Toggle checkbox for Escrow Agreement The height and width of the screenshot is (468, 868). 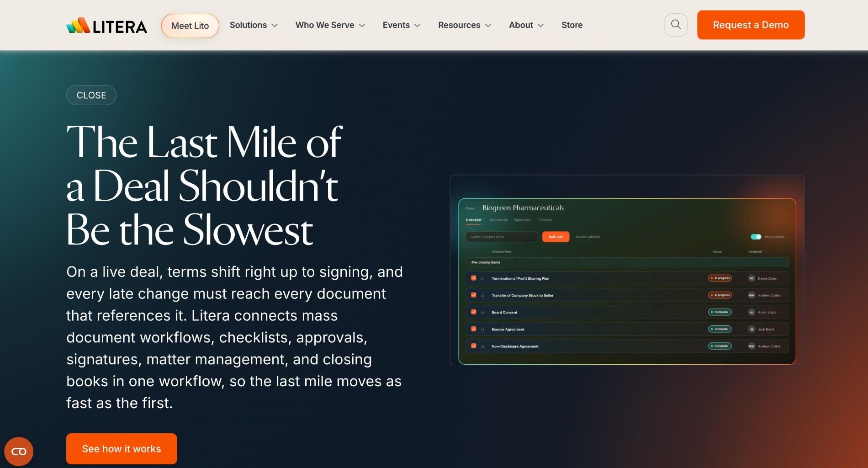(474, 329)
